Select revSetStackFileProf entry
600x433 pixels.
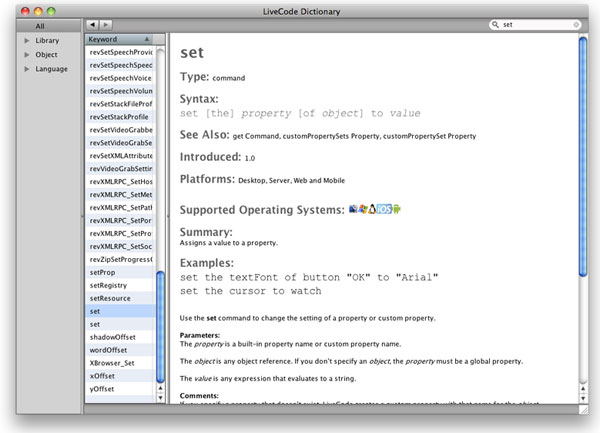(120, 104)
